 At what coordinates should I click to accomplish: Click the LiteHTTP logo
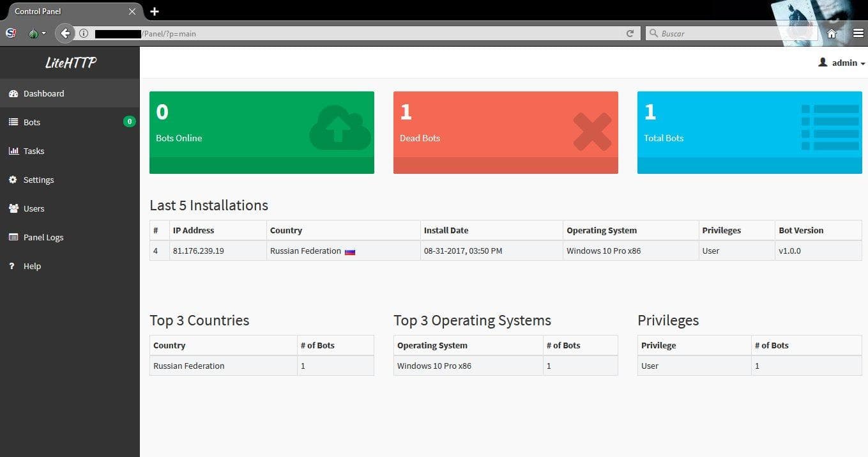coord(70,62)
